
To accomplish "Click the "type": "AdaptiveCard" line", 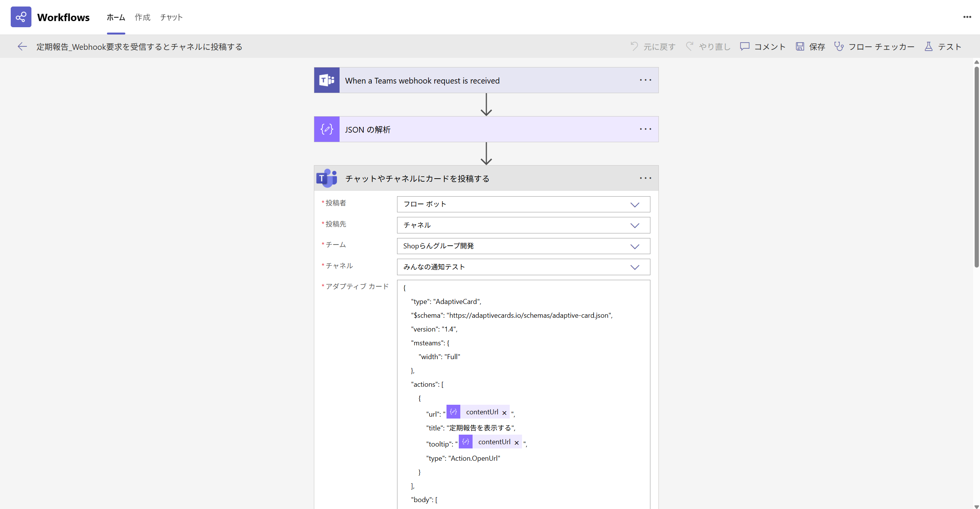I will (x=446, y=302).
